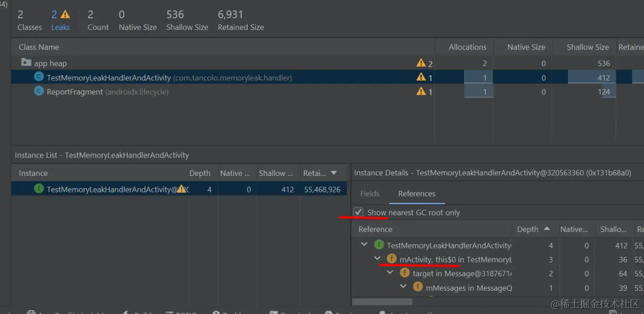
Task: Click warning icon on the instance row
Action: [x=181, y=189]
